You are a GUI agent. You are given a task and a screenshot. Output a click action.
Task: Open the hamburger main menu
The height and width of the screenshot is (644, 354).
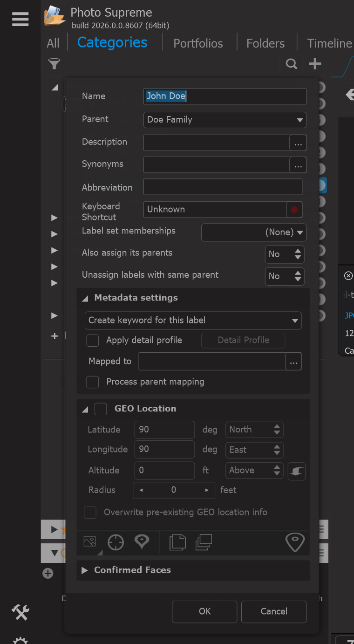pyautogui.click(x=20, y=19)
